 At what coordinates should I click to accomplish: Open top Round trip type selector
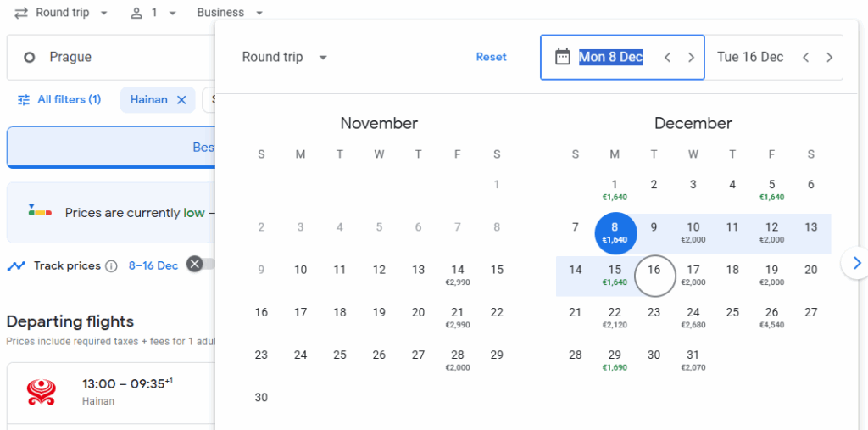pos(62,13)
